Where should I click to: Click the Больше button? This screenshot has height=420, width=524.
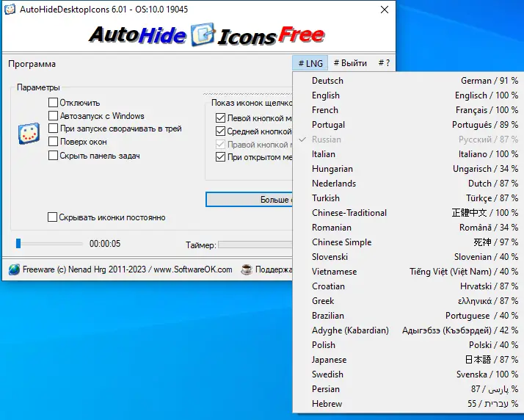[250, 199]
